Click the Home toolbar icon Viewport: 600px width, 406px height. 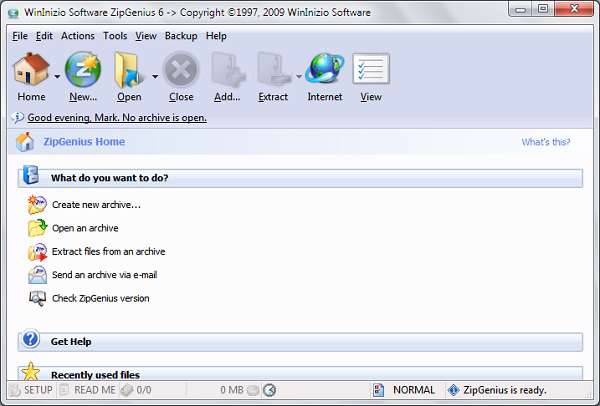31,69
